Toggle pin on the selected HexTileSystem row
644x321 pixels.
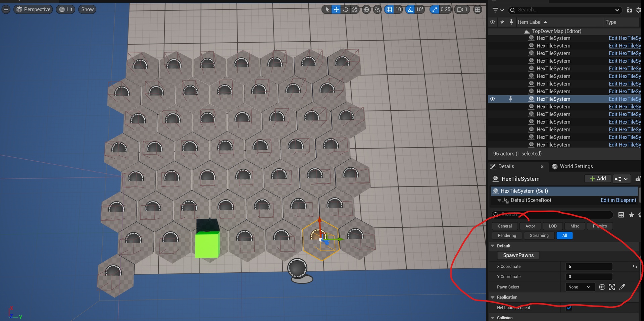point(510,99)
